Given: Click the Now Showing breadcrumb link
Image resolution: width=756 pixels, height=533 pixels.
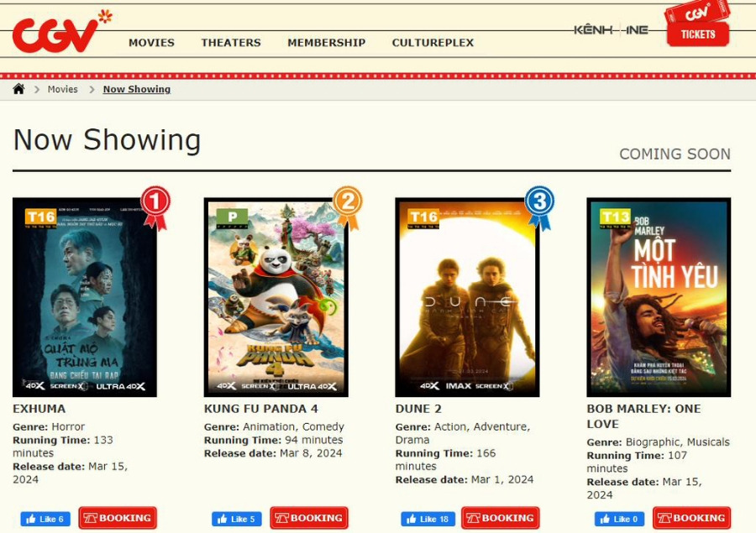Looking at the screenshot, I should [x=136, y=89].
